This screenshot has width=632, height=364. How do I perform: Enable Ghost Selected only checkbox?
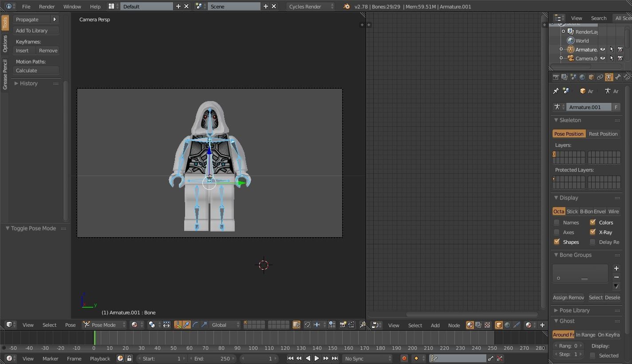click(x=592, y=356)
